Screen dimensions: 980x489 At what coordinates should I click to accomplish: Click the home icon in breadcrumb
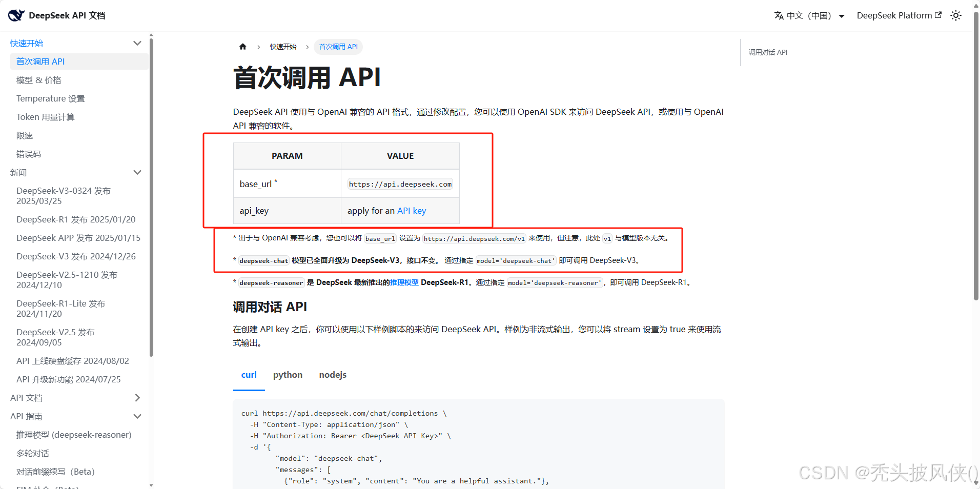243,47
